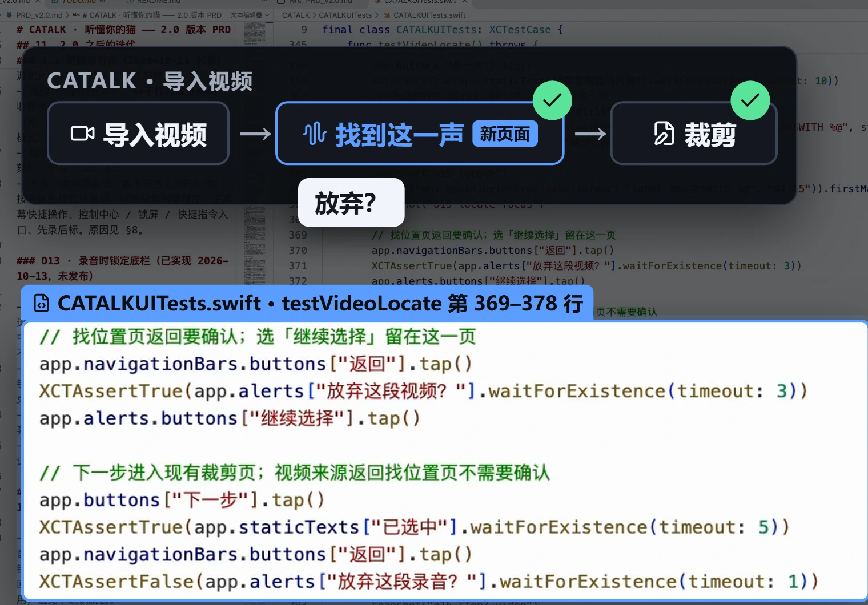Screen dimensions: 868x605
Task: Click the callout title 'CATALKUITests.swift • testVideoLocate 第 369–378 行'
Action: pos(320,303)
